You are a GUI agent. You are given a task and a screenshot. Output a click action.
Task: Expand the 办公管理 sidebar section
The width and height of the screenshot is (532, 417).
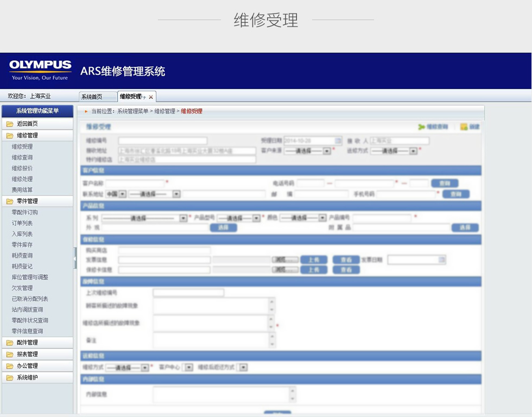27,366
